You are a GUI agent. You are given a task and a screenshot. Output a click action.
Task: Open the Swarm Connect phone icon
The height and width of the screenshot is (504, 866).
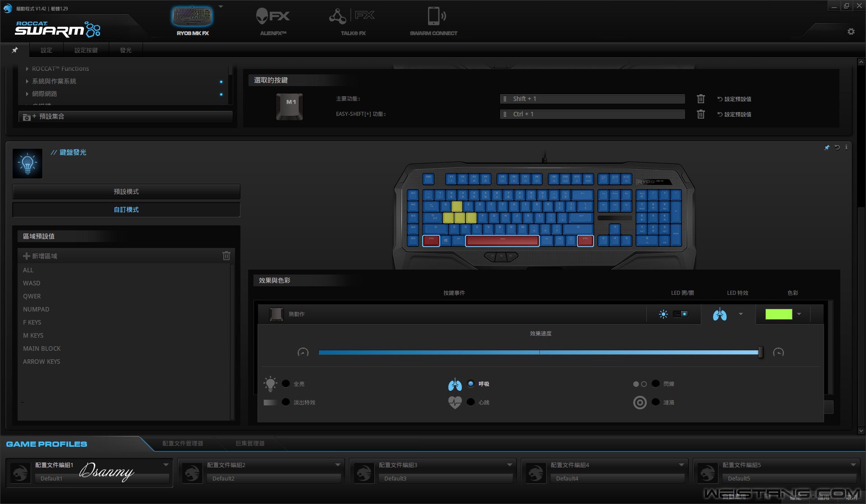(436, 16)
